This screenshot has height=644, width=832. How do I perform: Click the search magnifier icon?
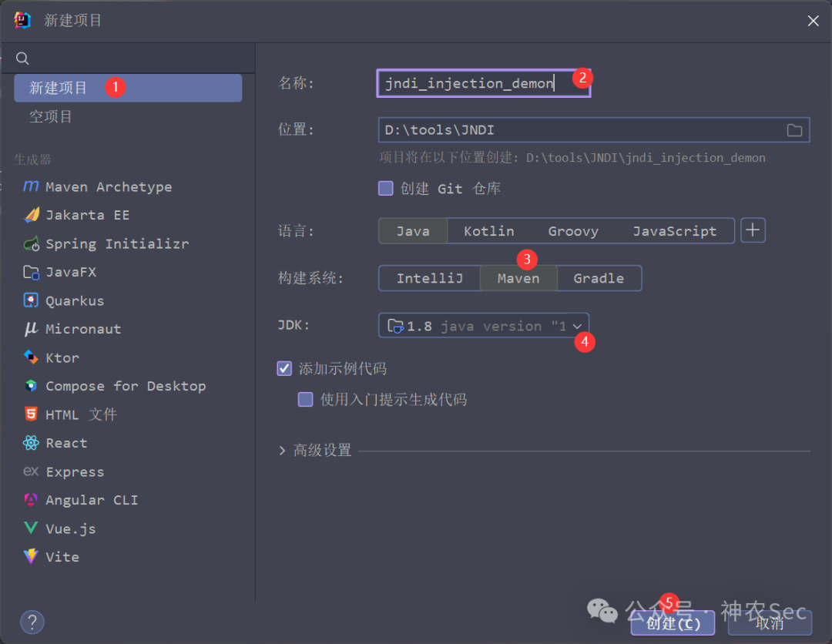pyautogui.click(x=22, y=59)
